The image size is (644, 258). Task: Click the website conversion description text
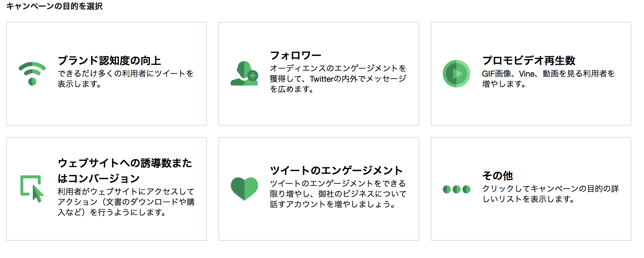(126, 202)
